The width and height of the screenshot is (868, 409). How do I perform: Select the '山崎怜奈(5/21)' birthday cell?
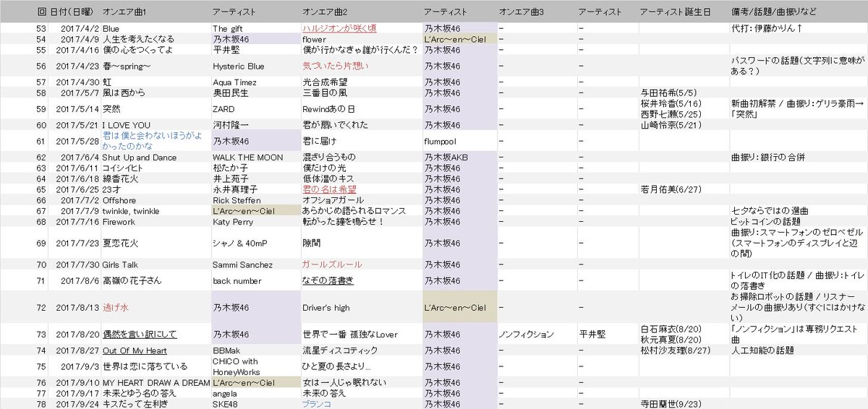671,125
